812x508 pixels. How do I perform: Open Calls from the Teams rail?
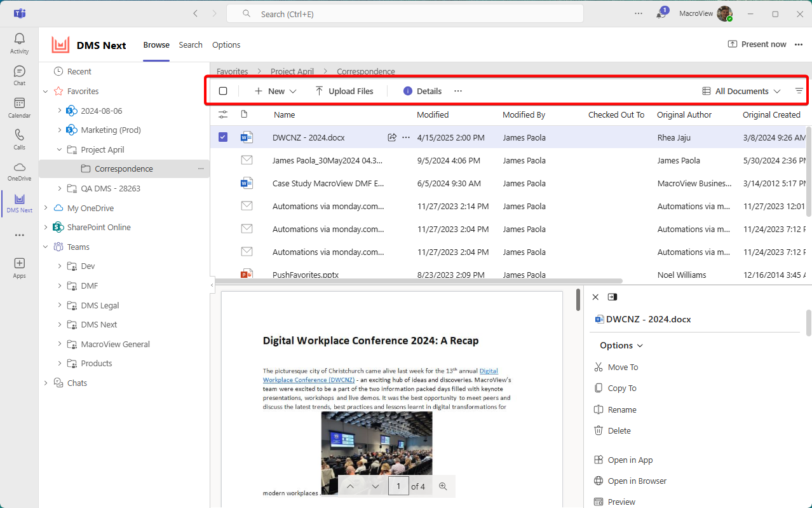pyautogui.click(x=19, y=139)
